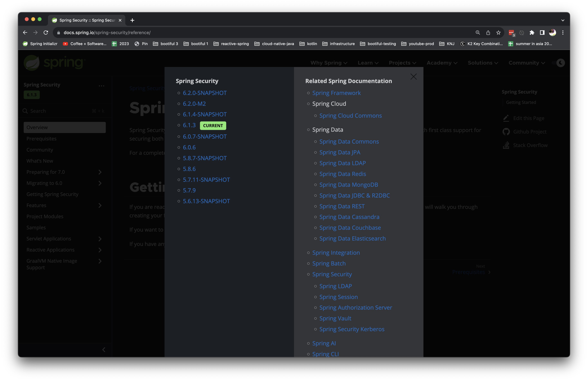Toggle the browser side panel icon

(x=542, y=32)
